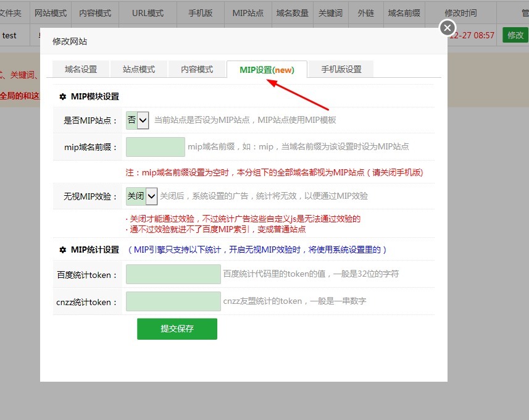The height and width of the screenshot is (420, 529).
Task: Select the MIP设置(new) tab
Action: tap(267, 69)
